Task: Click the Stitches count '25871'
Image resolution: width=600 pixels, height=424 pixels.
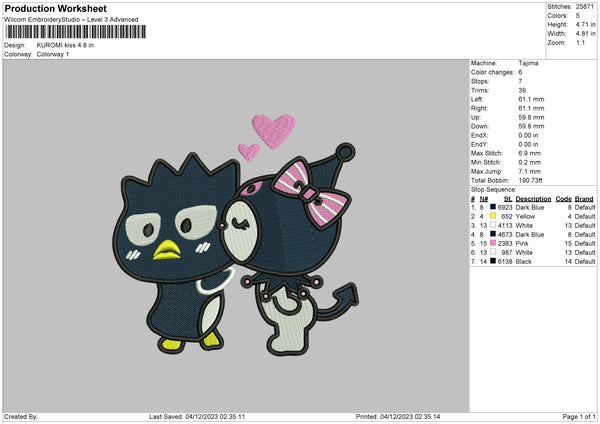Action: (x=585, y=7)
